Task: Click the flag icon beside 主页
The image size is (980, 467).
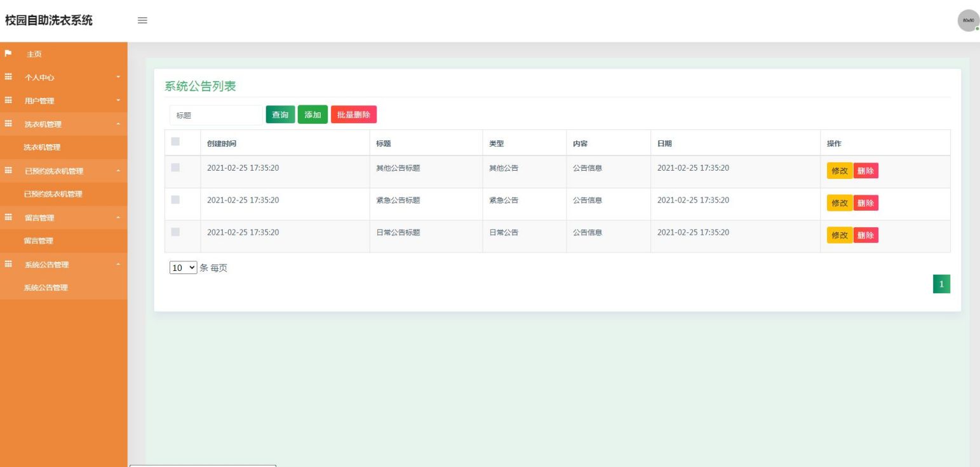Action: [8, 54]
